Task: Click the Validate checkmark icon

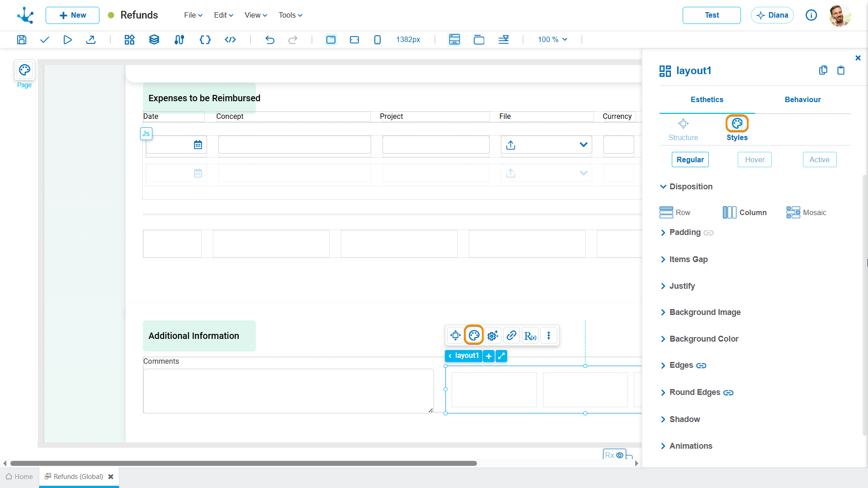Action: pyautogui.click(x=44, y=40)
